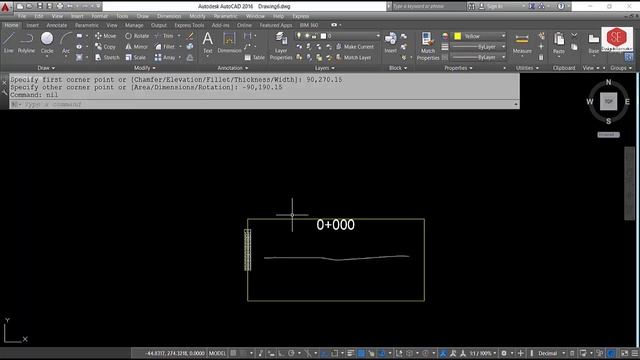Click the command line input field

(x=264, y=104)
